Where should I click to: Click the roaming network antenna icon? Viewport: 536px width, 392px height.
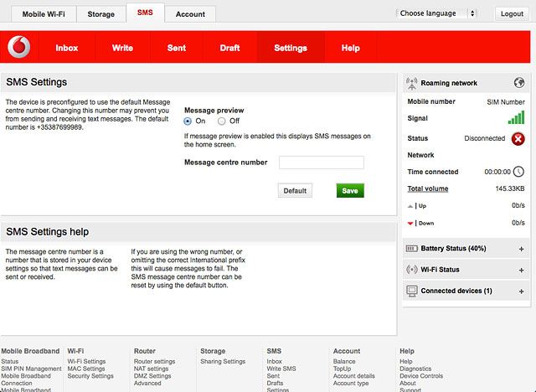[x=411, y=84]
